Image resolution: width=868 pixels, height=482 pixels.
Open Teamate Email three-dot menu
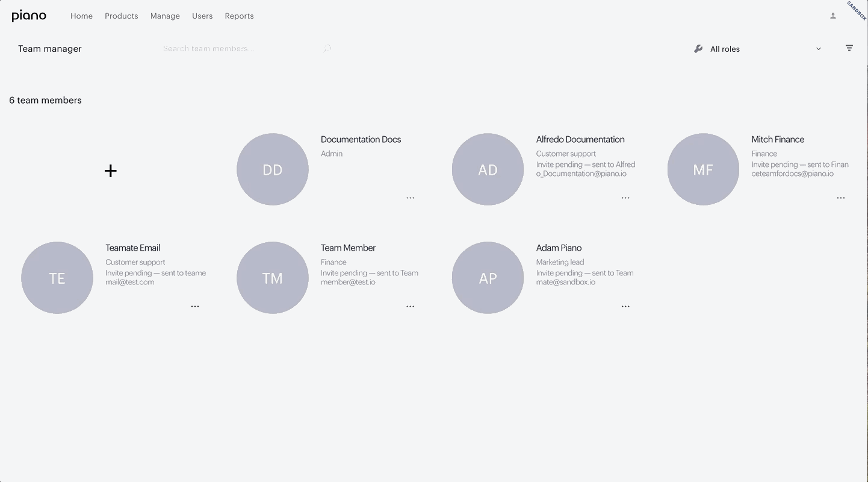[195, 306]
